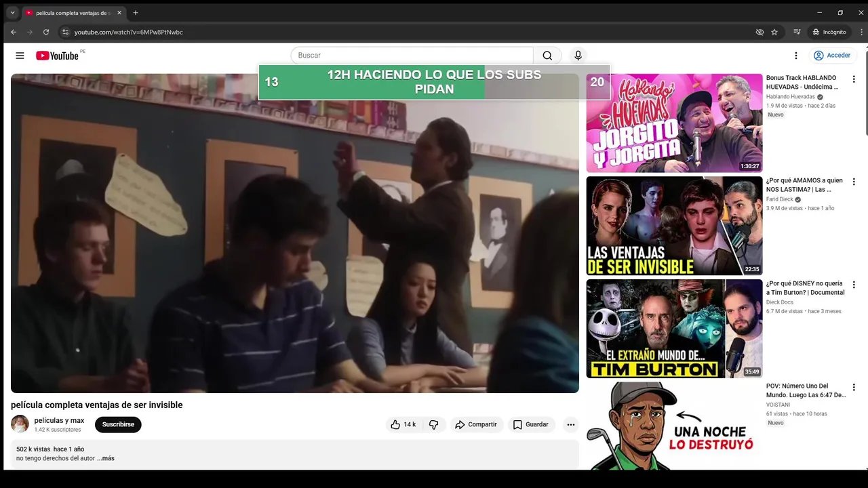868x488 pixels.
Task: Open YouTube settings three-dot menu
Action: 796,56
